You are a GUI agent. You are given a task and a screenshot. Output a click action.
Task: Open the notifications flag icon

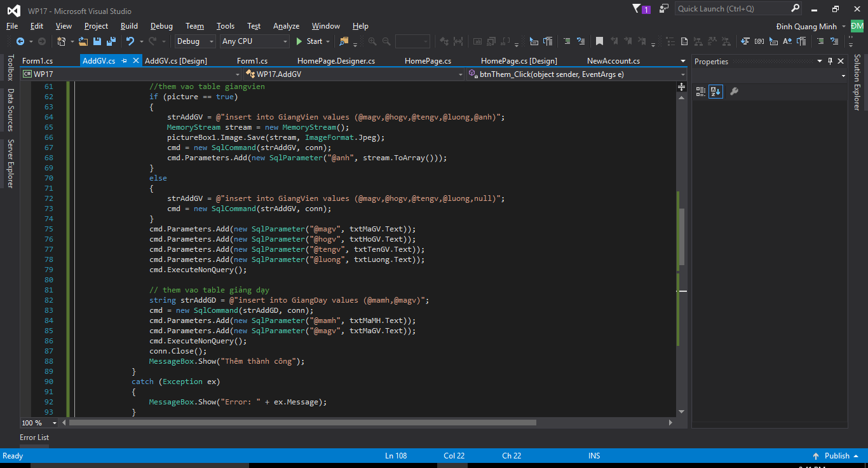(x=637, y=9)
